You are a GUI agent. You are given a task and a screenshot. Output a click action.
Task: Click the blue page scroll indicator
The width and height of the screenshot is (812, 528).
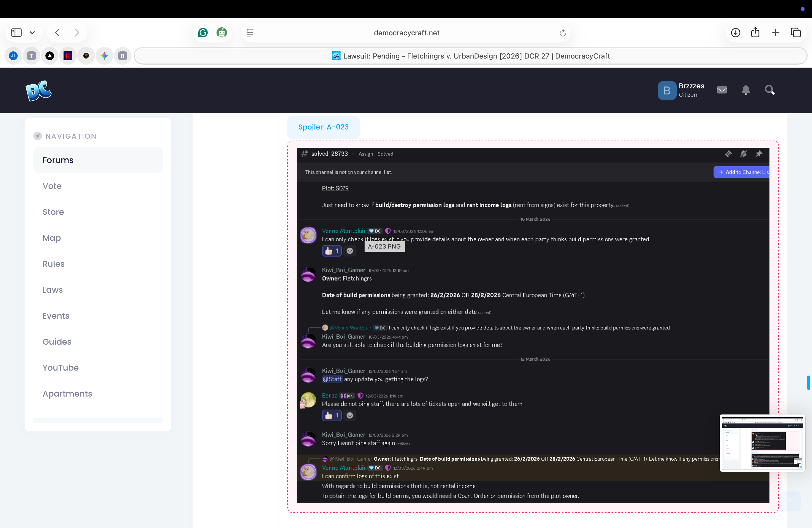pos(808,382)
